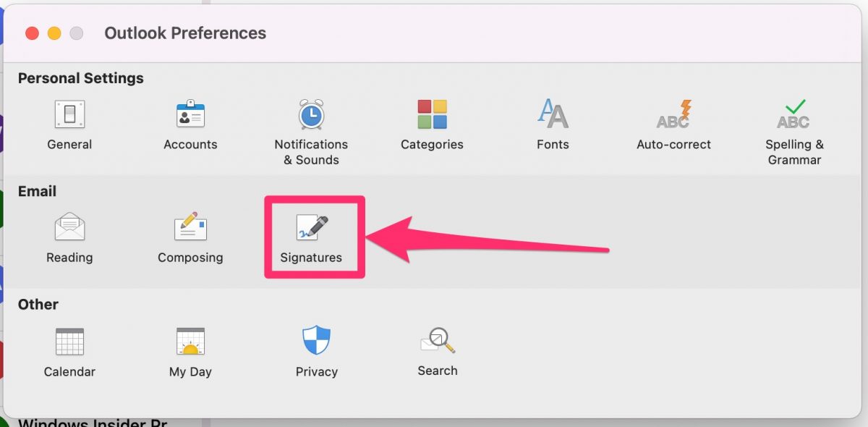Viewport: 868px width, 427px height.
Task: Click the Email section header
Action: [37, 191]
